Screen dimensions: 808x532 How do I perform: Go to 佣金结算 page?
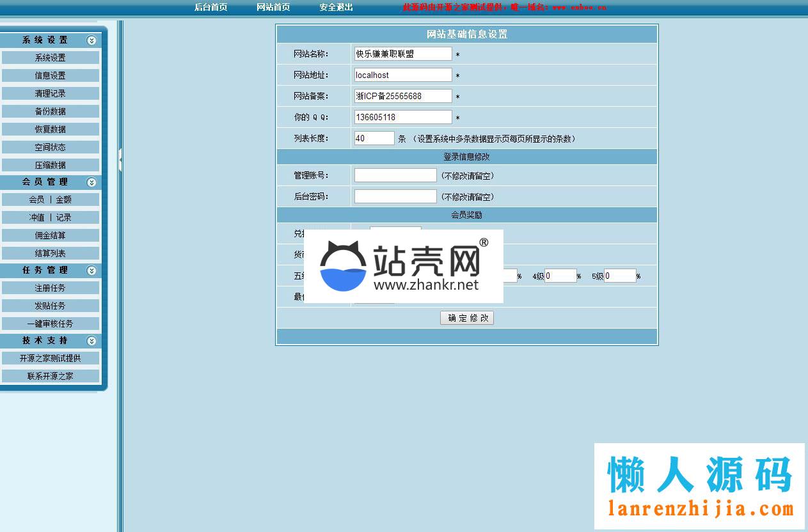click(50, 235)
